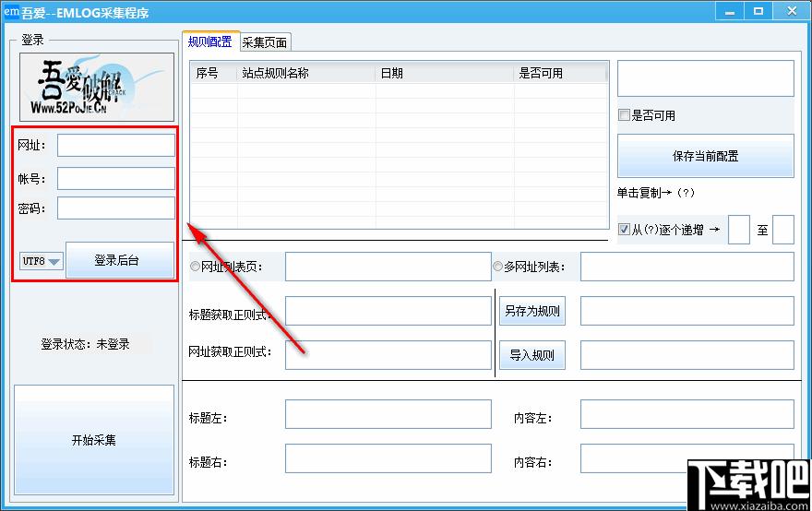Focus the 内容右 input field
812x511 pixels.
[687, 458]
